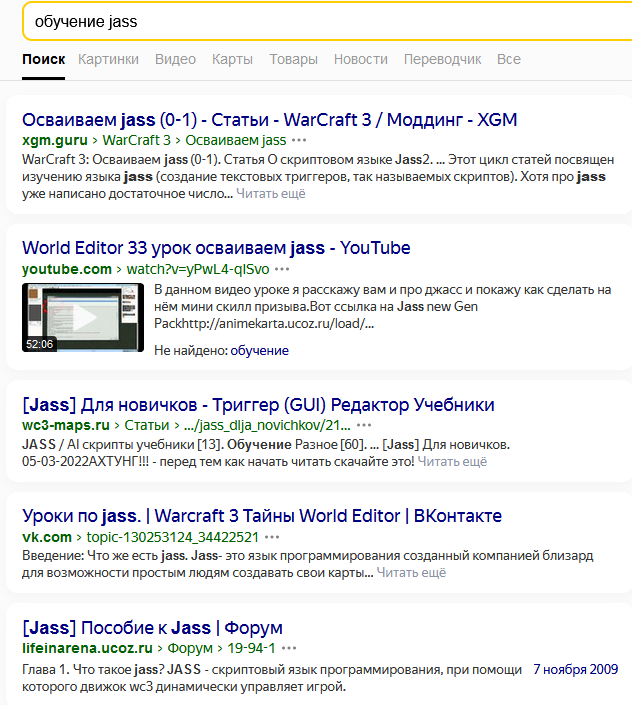Switch to the Новости tab
The width and height of the screenshot is (632, 705).
(361, 59)
